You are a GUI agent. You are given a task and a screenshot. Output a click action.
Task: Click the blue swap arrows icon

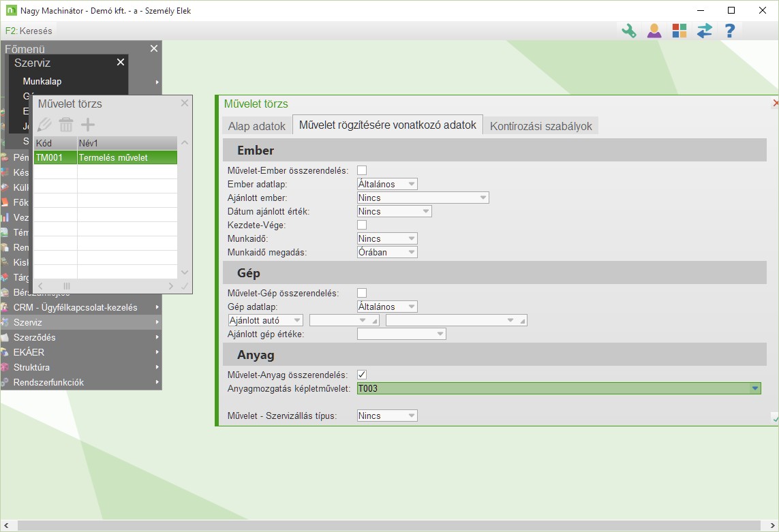[704, 31]
